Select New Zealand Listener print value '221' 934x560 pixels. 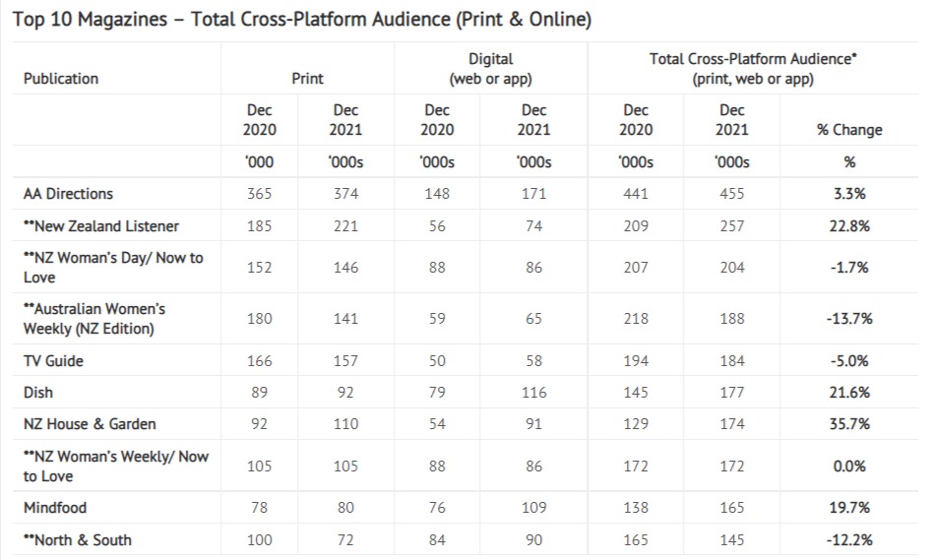pos(345,226)
